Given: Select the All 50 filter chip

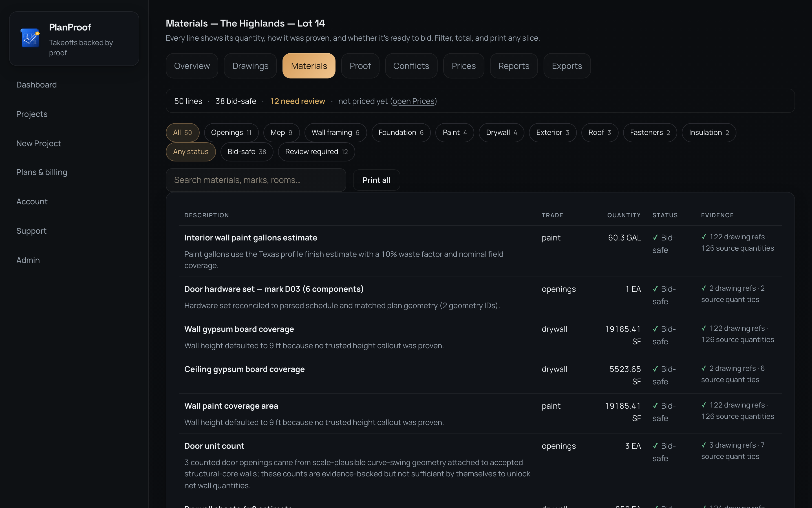Looking at the screenshot, I should [x=182, y=133].
